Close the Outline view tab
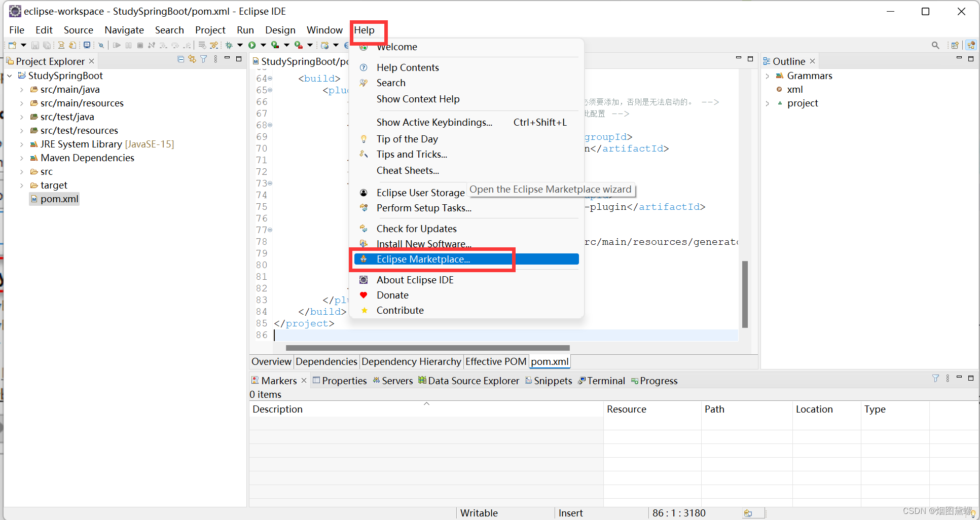 tap(812, 61)
